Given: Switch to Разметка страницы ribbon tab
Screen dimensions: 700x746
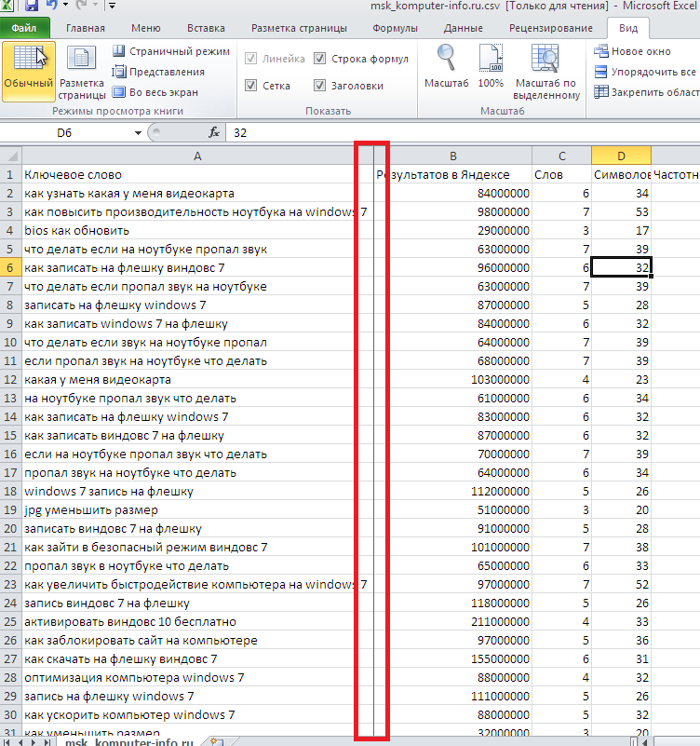Looking at the screenshot, I should click(299, 28).
